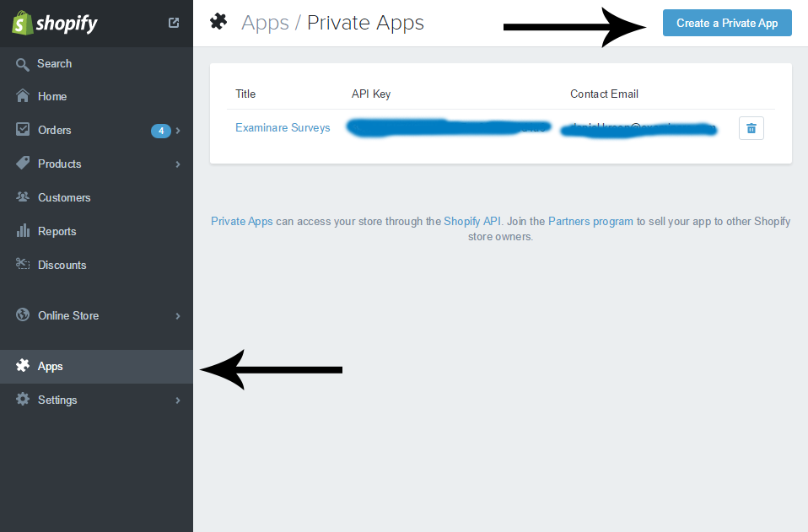Follow the Shopify API link
This screenshot has width=808, height=532.
[x=472, y=222]
